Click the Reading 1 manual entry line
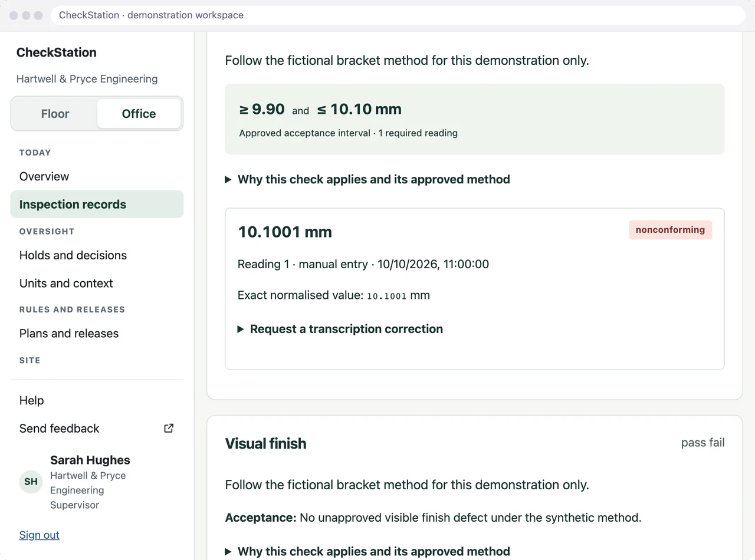 [x=363, y=265]
